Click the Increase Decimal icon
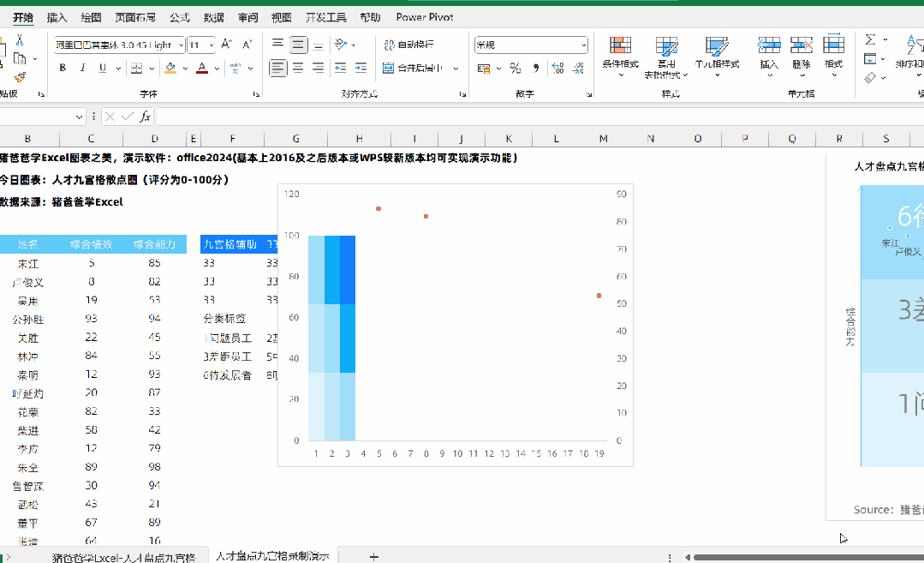Viewport: 924px width, 563px height. point(557,69)
